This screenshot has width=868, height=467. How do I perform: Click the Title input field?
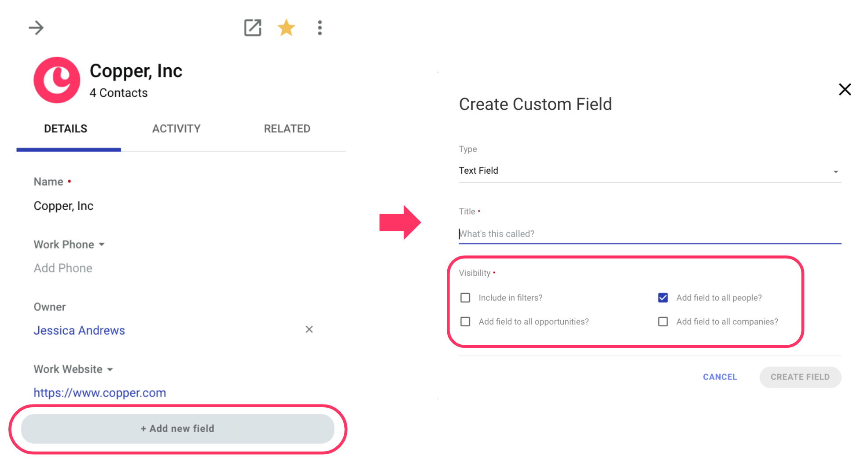coord(650,234)
